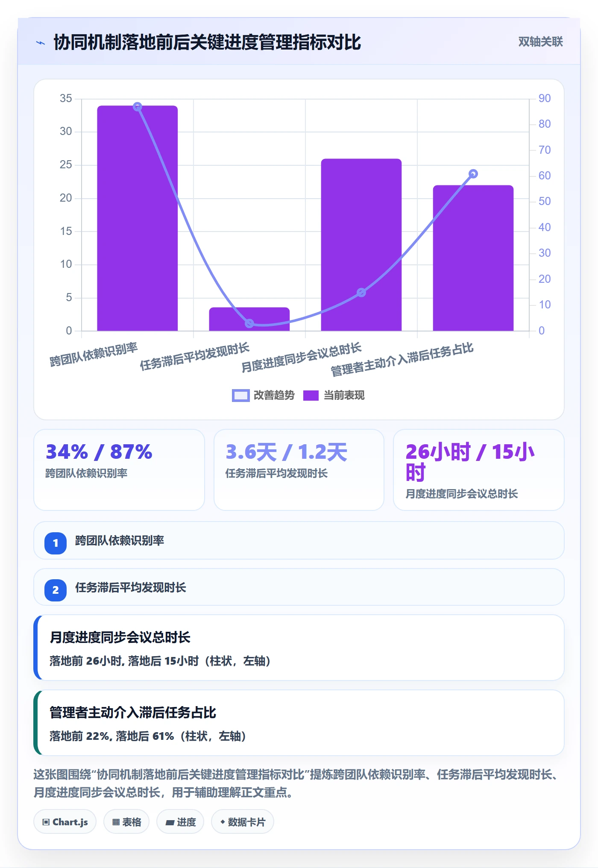
Task: Click the 双轴关联 label in the header
Action: (540, 41)
